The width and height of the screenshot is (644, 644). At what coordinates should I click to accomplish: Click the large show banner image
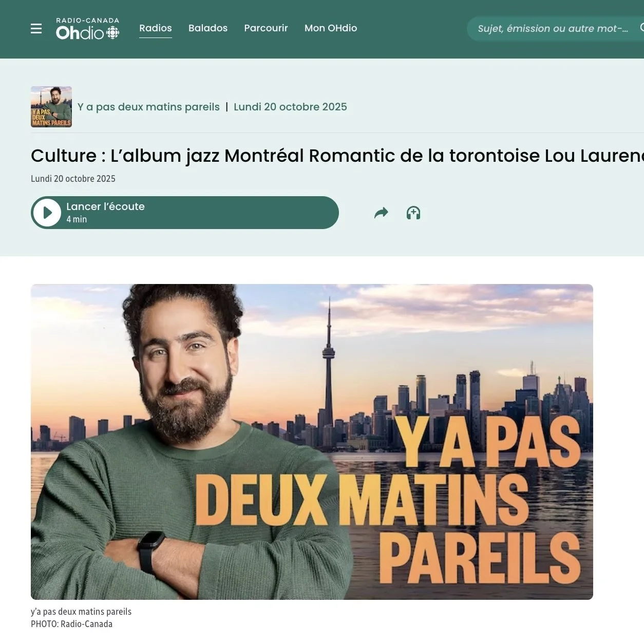click(x=312, y=442)
